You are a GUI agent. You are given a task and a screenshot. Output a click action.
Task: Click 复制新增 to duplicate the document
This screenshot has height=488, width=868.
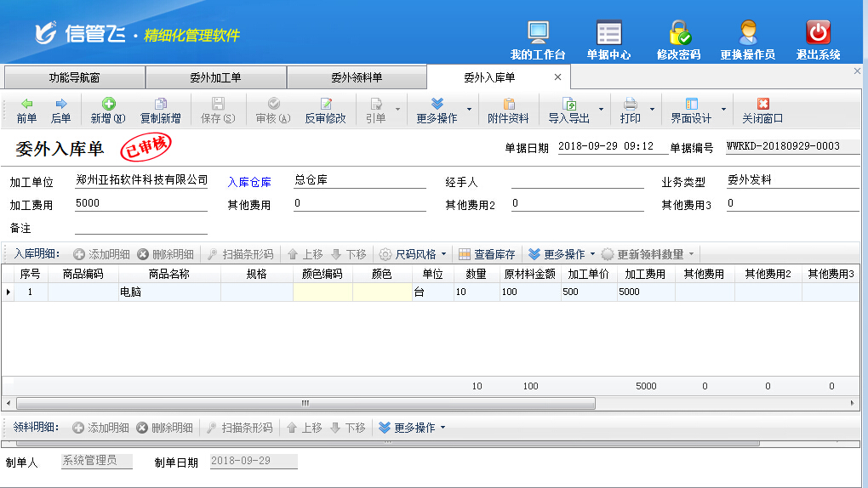160,111
